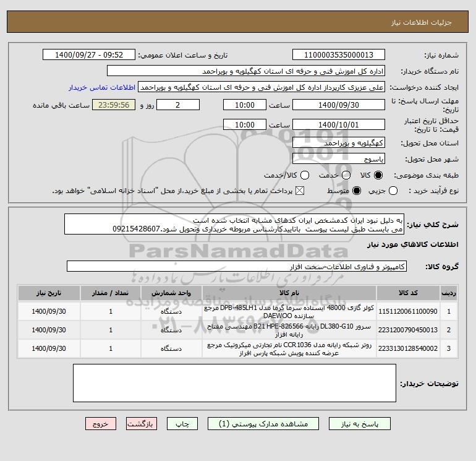Click the response deadline date 1400/09/30 field

coord(339,105)
